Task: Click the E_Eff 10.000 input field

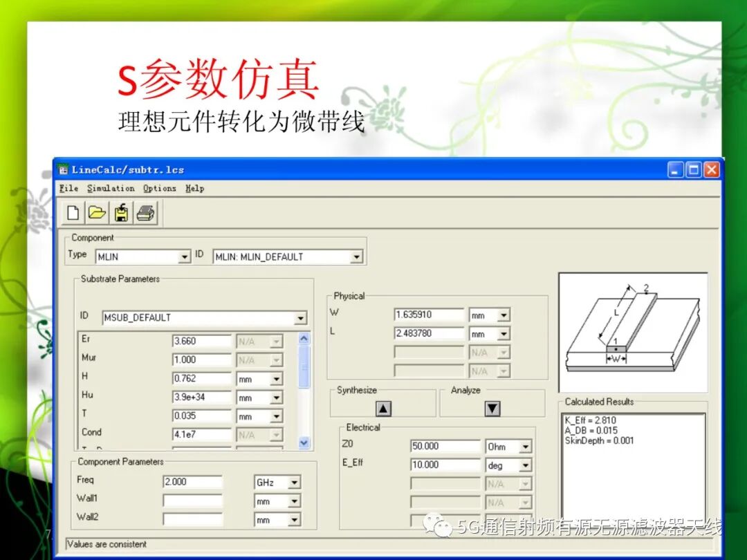Action: coord(445,465)
